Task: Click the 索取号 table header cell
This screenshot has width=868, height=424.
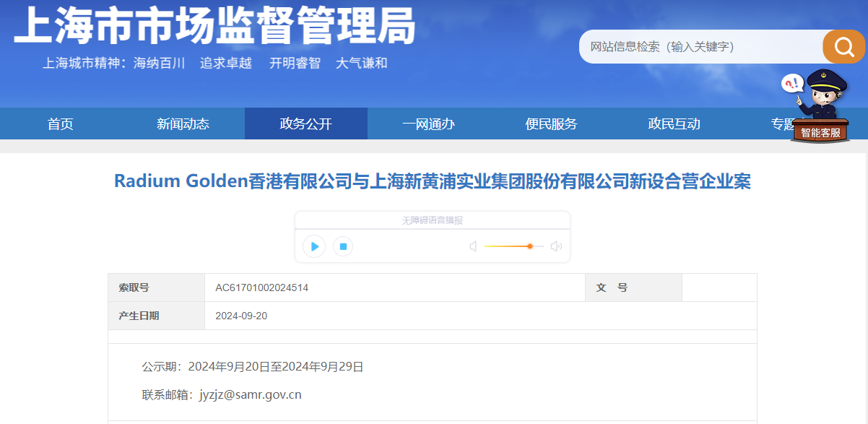Action: click(156, 287)
